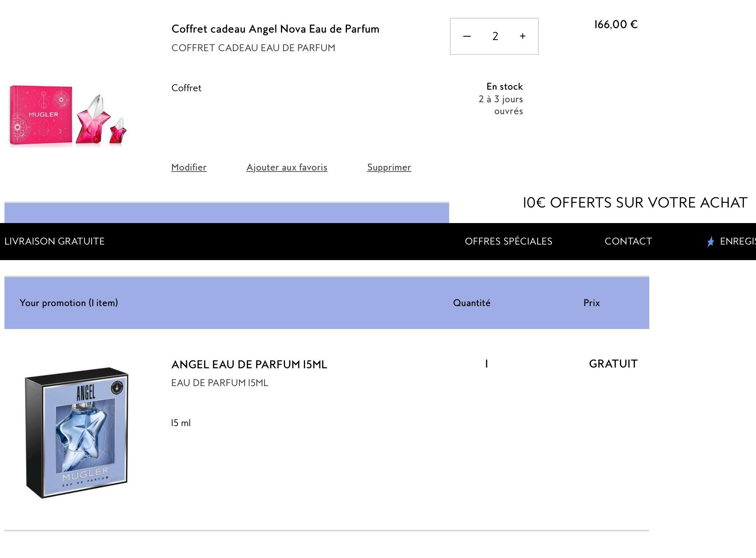Click the 166,00 € price
The height and width of the screenshot is (558, 756).
[616, 24]
